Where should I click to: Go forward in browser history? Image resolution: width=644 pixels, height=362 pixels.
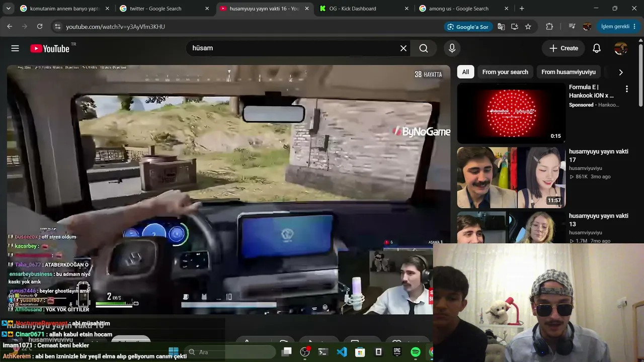point(25,27)
